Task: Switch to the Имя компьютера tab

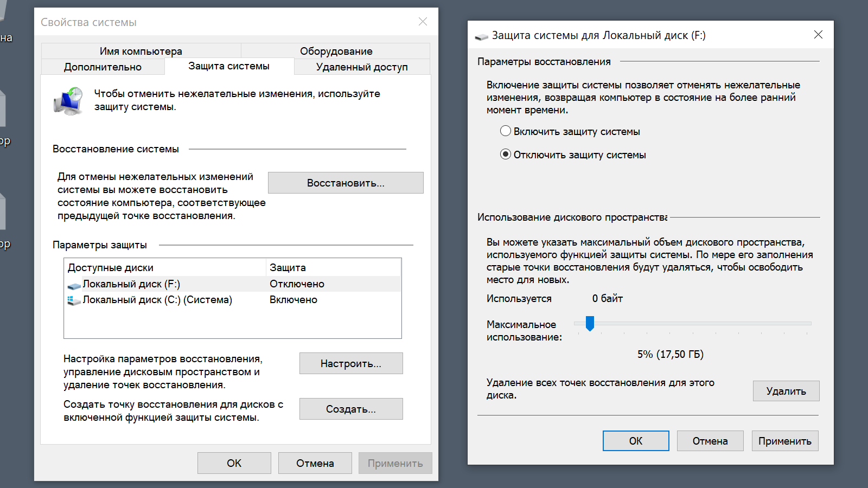Action: (141, 51)
